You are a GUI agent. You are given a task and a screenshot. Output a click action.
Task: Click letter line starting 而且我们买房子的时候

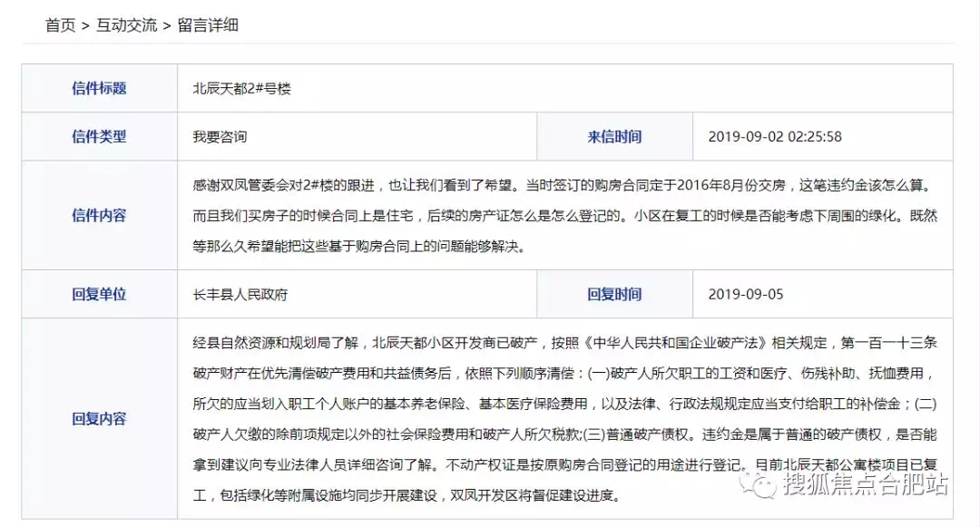point(565,216)
